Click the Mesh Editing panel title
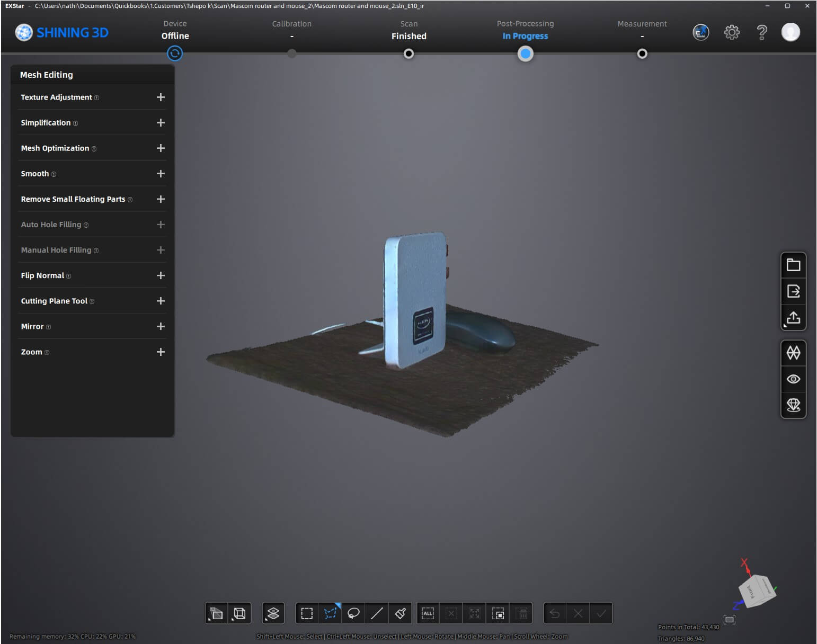The image size is (817, 644). click(47, 75)
